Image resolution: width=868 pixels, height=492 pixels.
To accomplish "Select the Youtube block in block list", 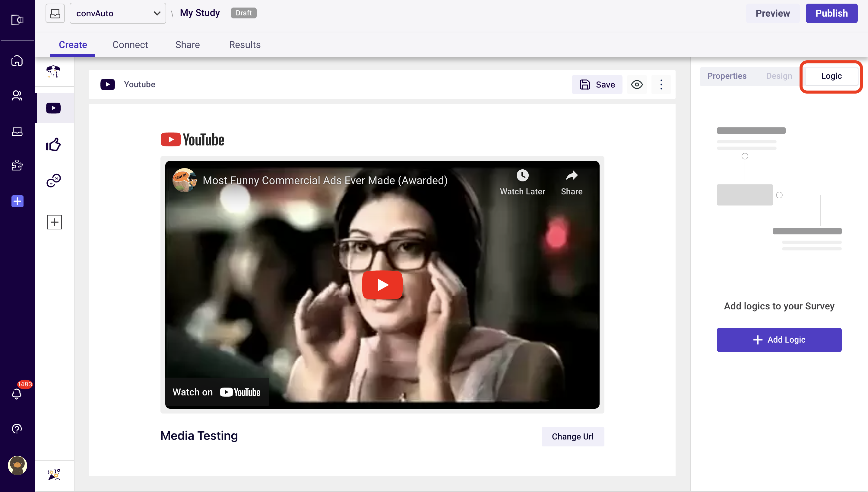I will coord(53,108).
